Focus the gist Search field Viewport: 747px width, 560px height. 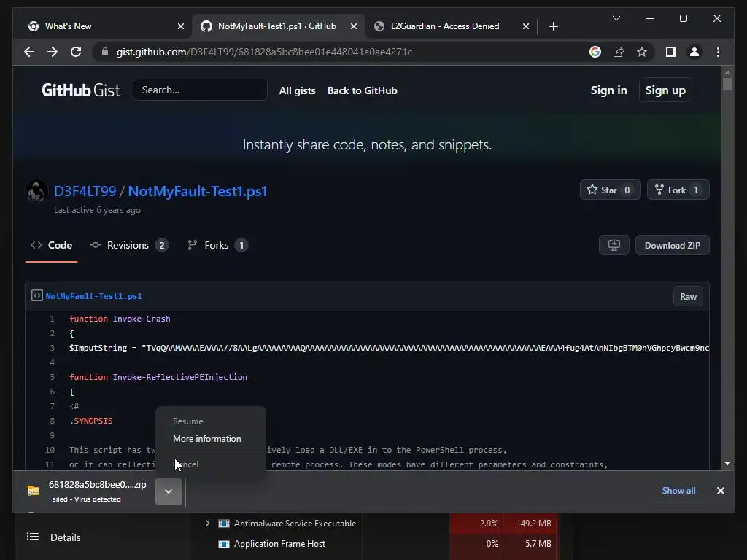coord(200,90)
